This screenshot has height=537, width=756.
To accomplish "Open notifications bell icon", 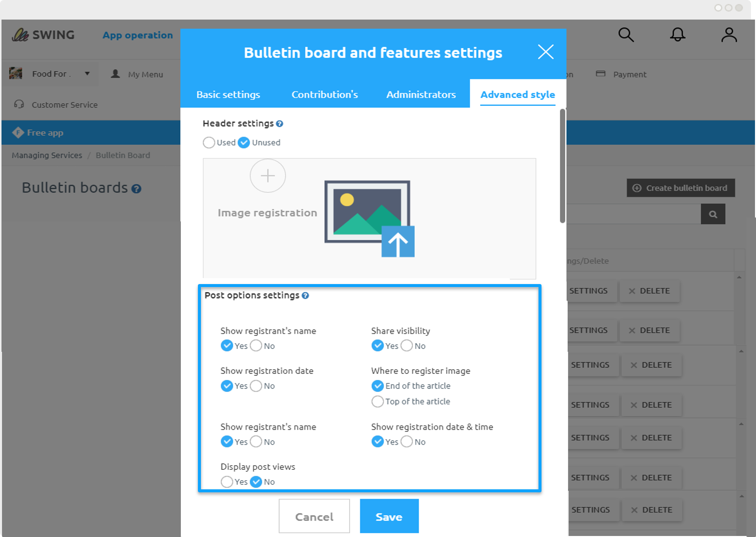I will point(678,35).
